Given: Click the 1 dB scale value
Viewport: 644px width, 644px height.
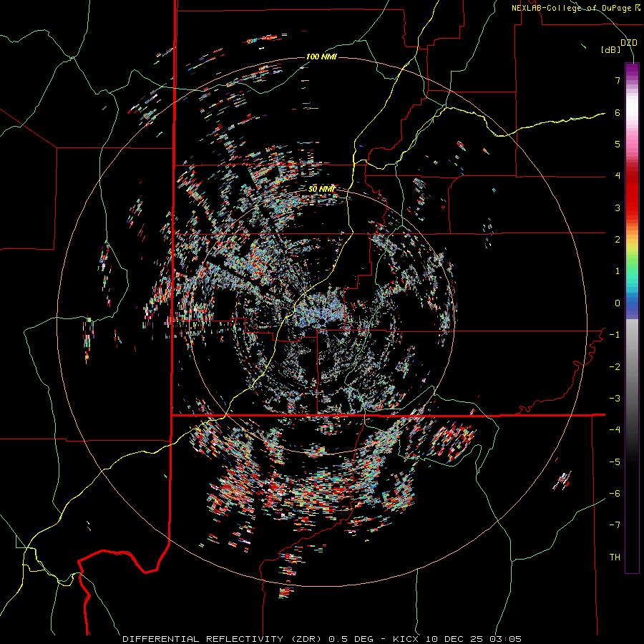Looking at the screenshot, I should point(618,271).
